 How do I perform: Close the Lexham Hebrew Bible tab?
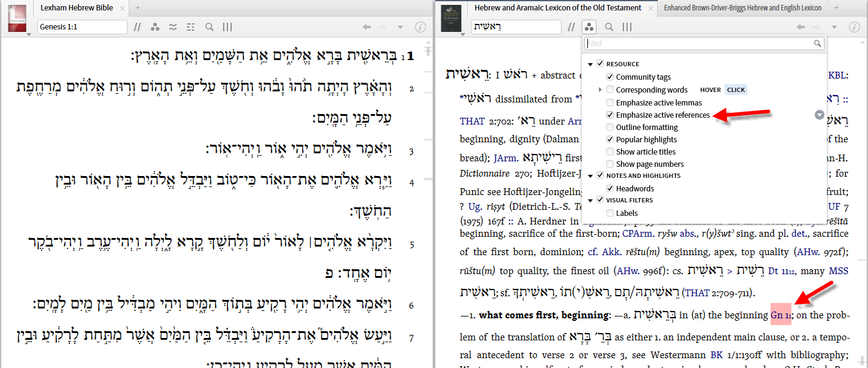click(123, 8)
